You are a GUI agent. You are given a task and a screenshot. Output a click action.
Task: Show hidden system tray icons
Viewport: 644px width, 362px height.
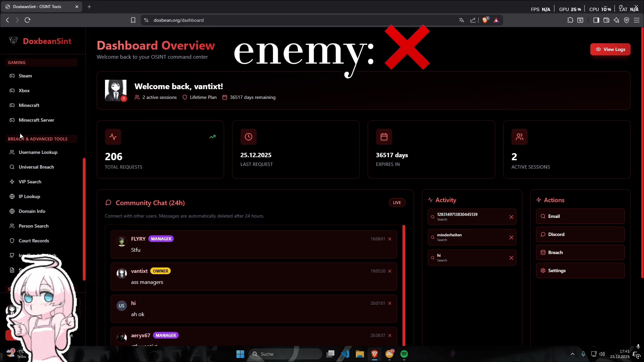[x=573, y=354]
